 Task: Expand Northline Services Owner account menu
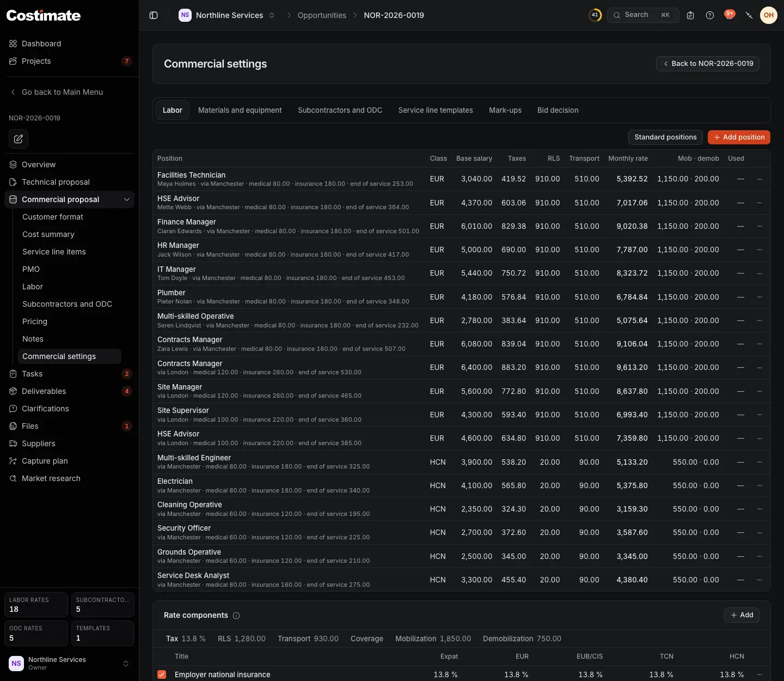click(70, 663)
